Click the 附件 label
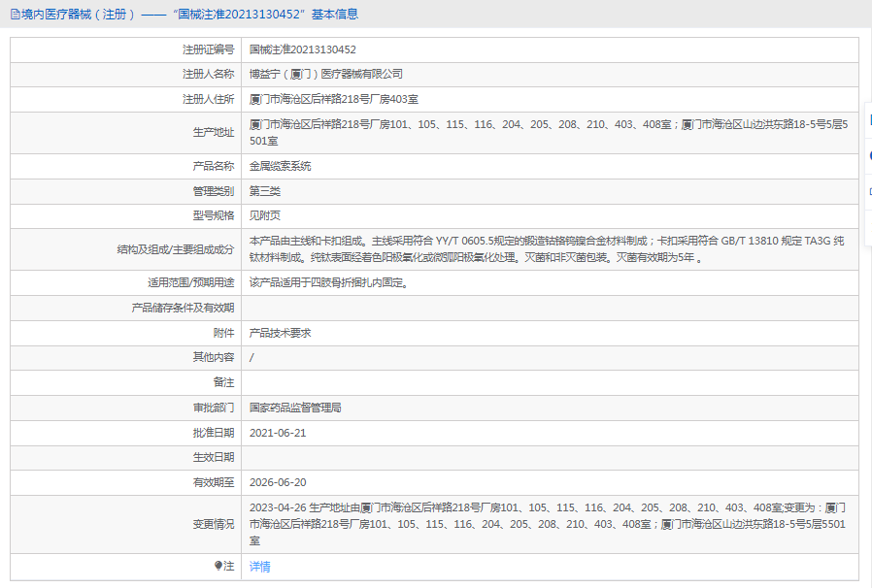Image resolution: width=872 pixels, height=588 pixels. click(223, 333)
